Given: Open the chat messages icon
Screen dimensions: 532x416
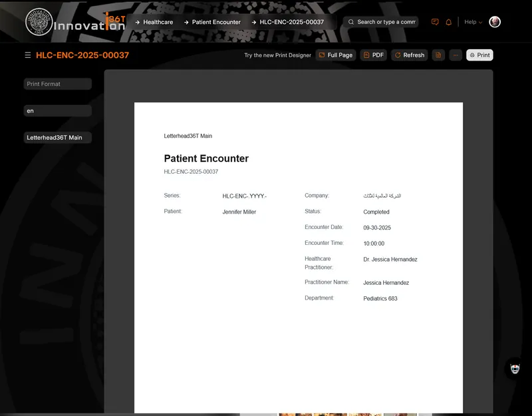Looking at the screenshot, I should coord(435,22).
